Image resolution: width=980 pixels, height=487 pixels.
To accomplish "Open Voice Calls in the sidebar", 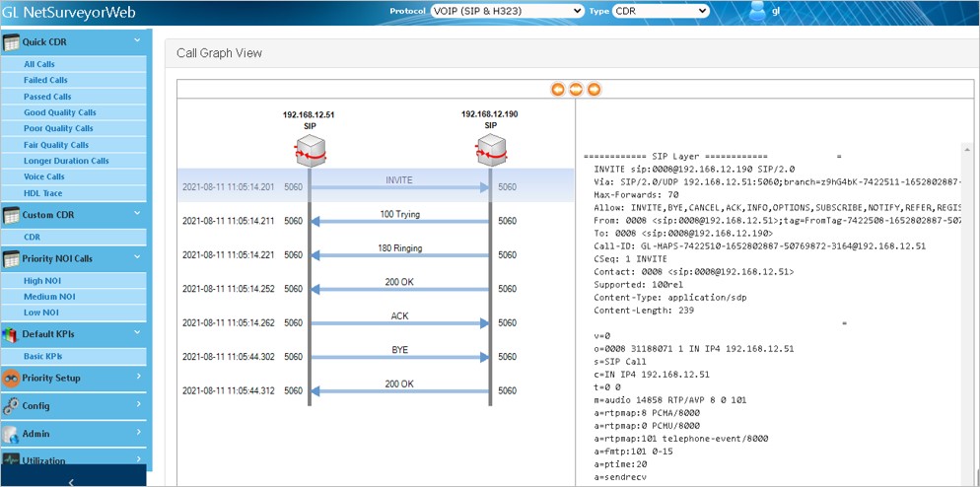I will click(x=74, y=176).
